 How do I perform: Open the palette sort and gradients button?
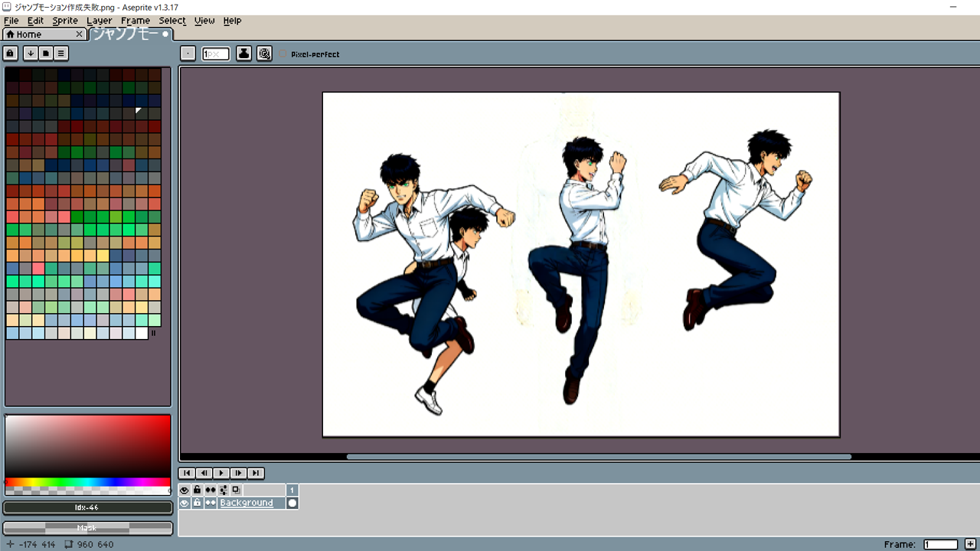30,53
